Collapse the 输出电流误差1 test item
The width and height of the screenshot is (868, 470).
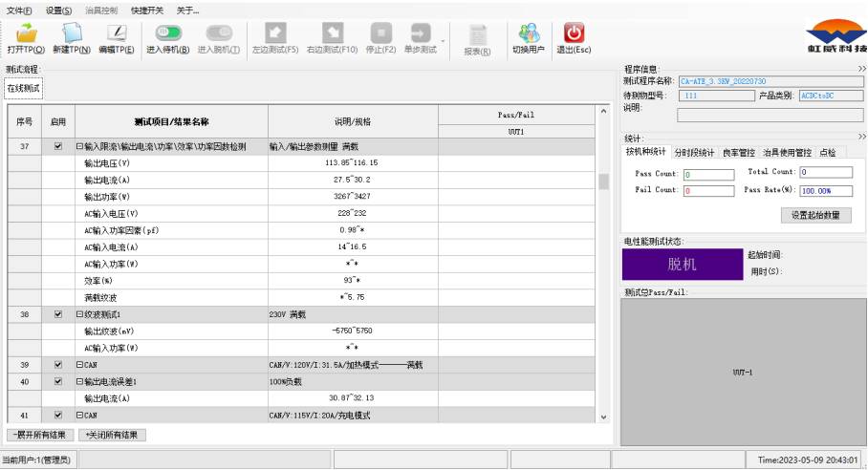coord(79,381)
